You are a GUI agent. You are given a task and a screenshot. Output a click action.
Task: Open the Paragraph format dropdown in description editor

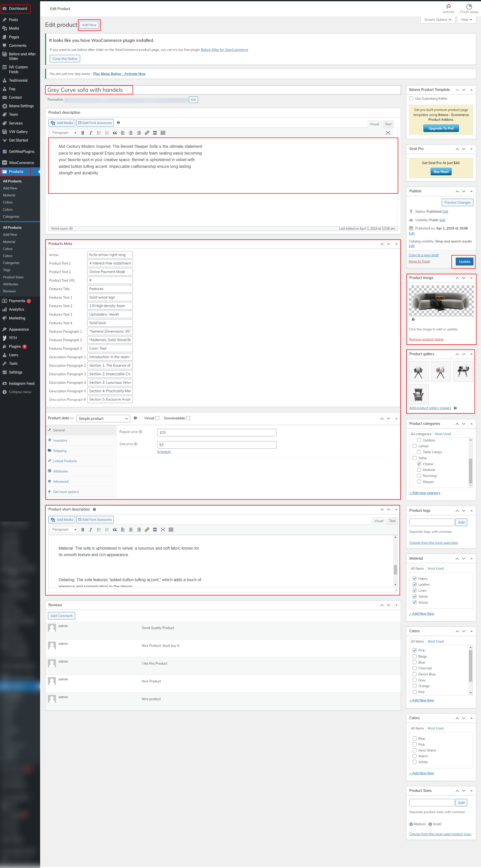point(64,133)
